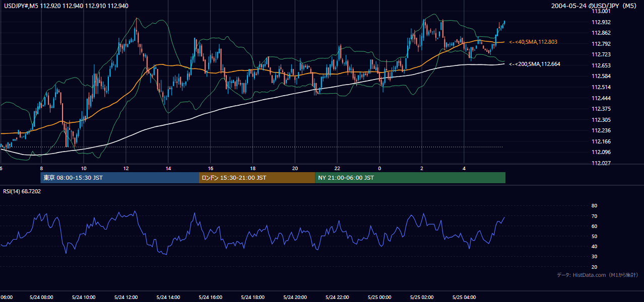Click price axis value 112.862
Viewport: 644px width, 302px height.
(x=601, y=33)
